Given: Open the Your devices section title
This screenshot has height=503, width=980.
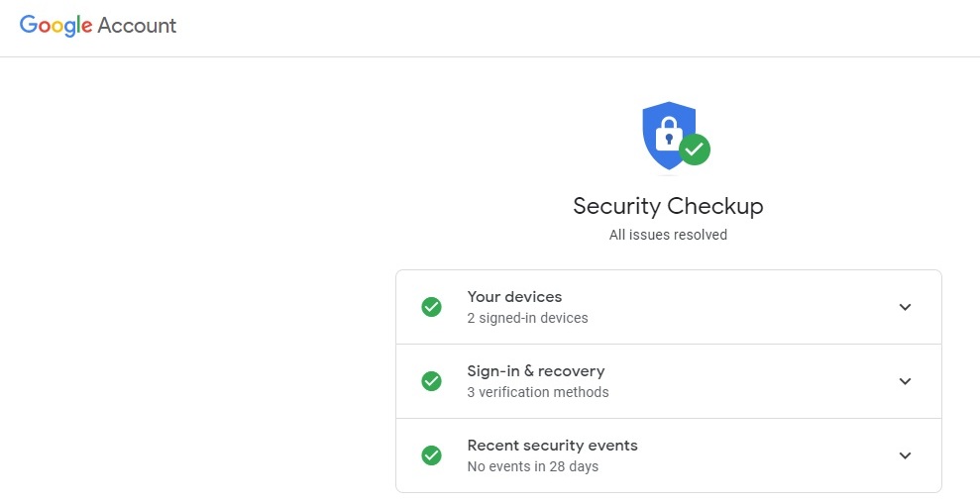Looking at the screenshot, I should click(x=514, y=297).
